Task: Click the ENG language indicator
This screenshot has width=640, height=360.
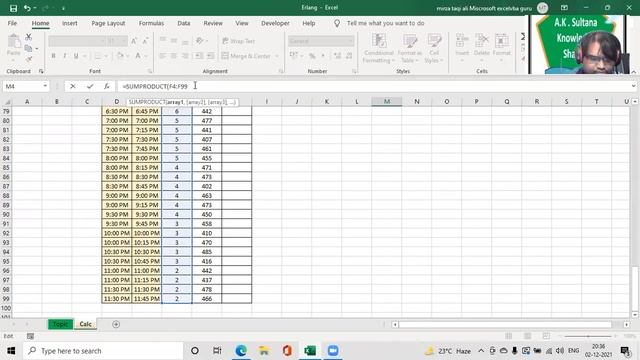Action: pyautogui.click(x=573, y=351)
